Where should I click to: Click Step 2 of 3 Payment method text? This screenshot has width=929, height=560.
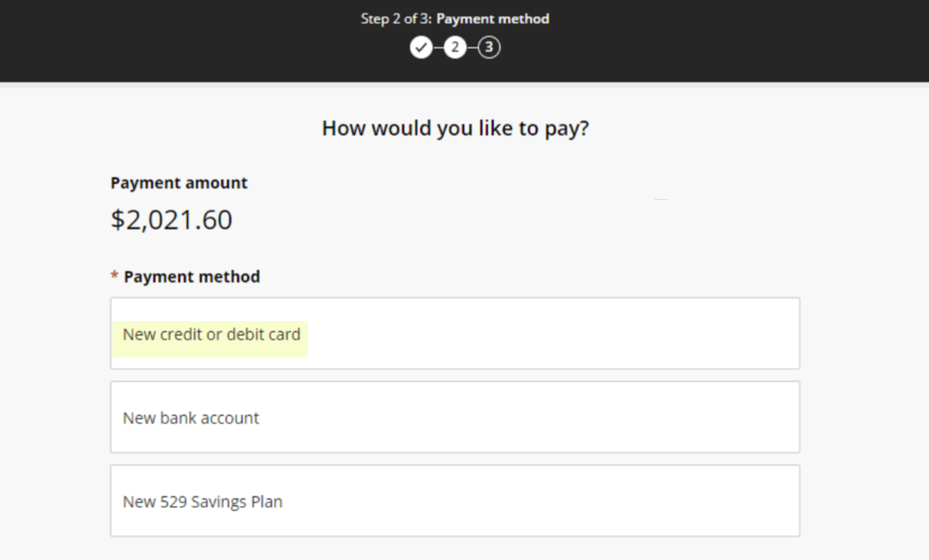(455, 19)
